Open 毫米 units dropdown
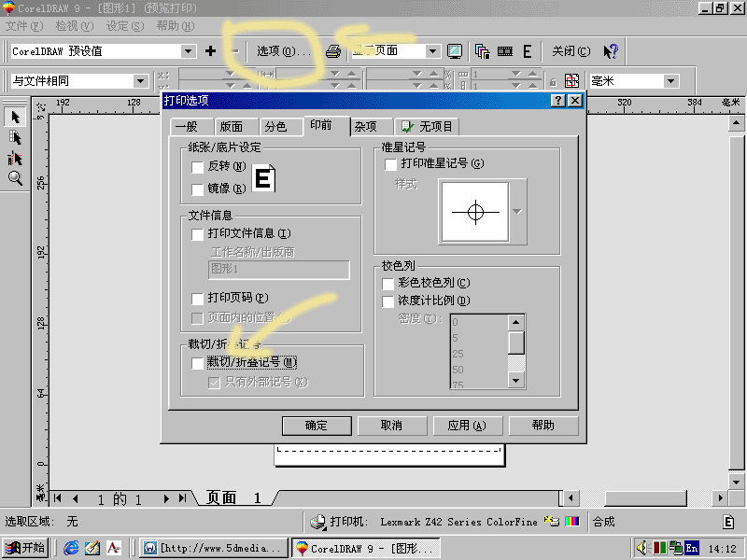This screenshot has height=560, width=747. pyautogui.click(x=670, y=81)
